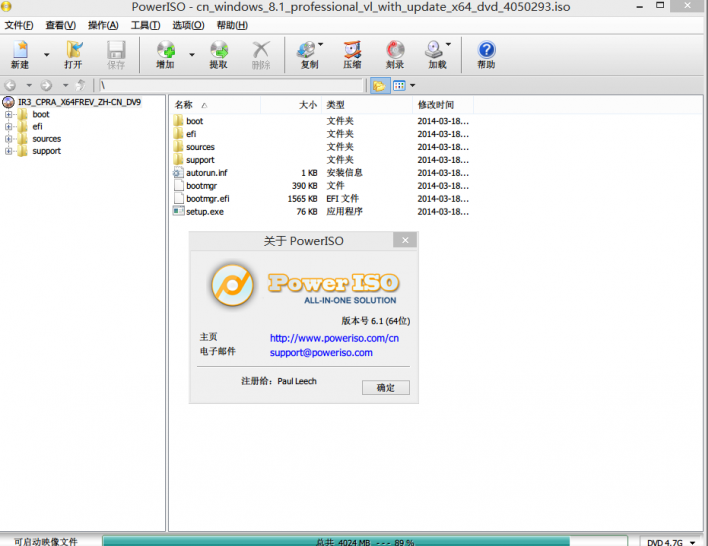Select setup.exe in file list
The image size is (708, 546).
205,212
